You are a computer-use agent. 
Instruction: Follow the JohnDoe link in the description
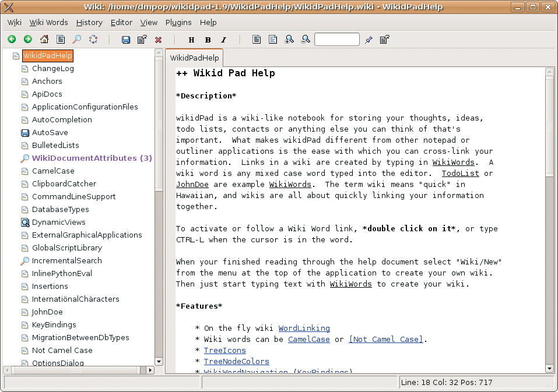pyautogui.click(x=192, y=185)
